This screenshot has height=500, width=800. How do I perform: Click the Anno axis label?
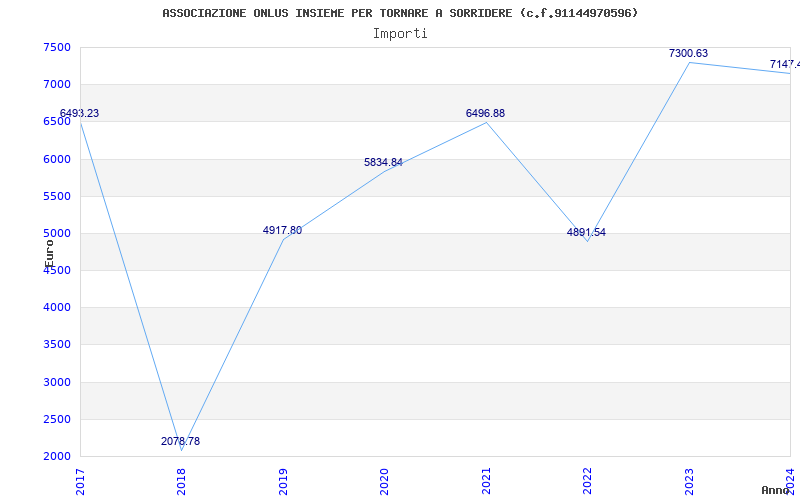(775, 490)
